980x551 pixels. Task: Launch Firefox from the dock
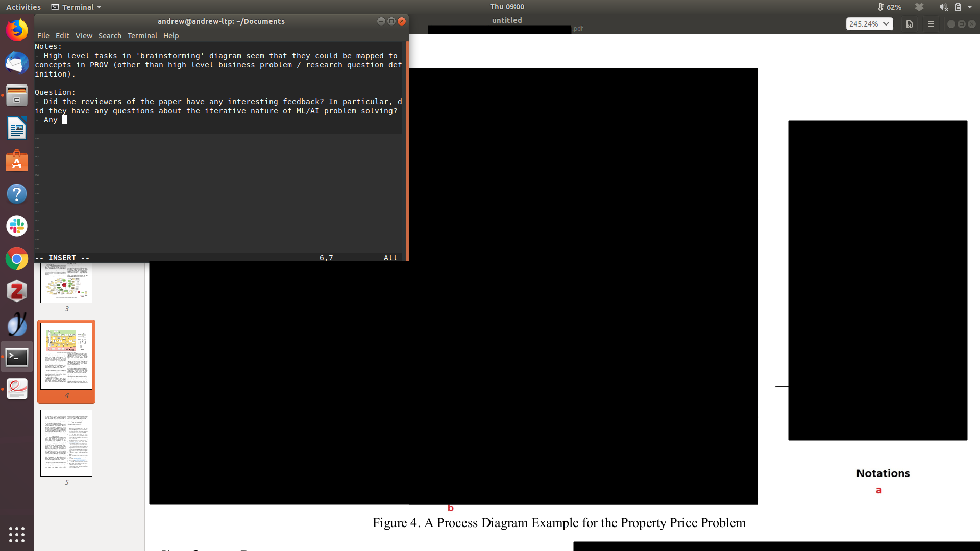pos(17,31)
